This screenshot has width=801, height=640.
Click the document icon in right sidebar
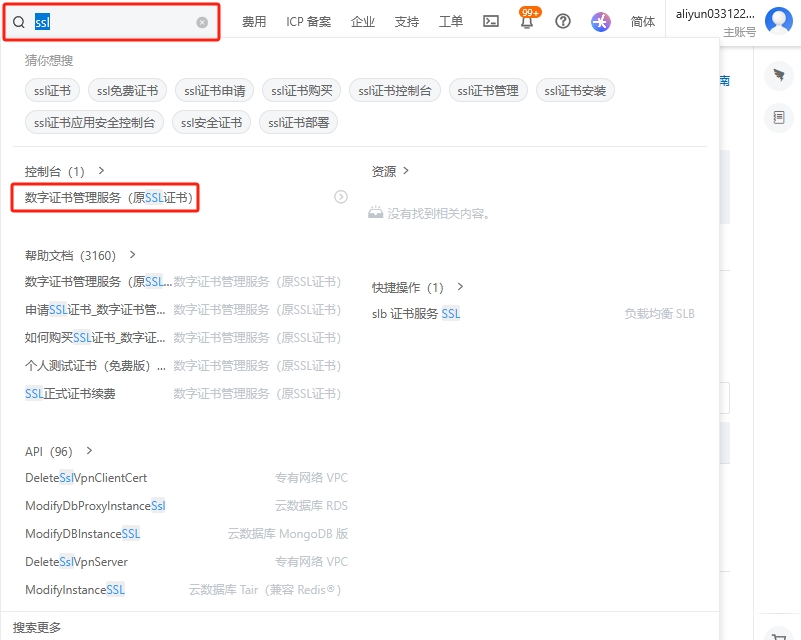[x=779, y=117]
